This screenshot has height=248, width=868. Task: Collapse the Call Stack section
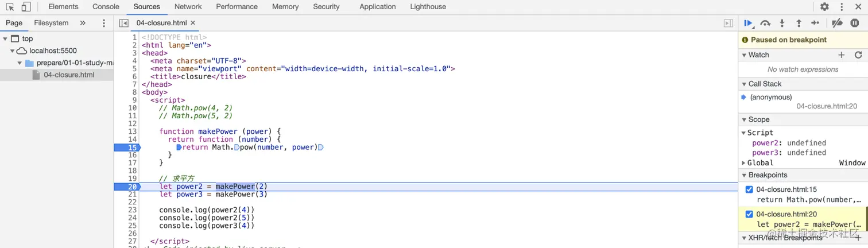(x=744, y=84)
